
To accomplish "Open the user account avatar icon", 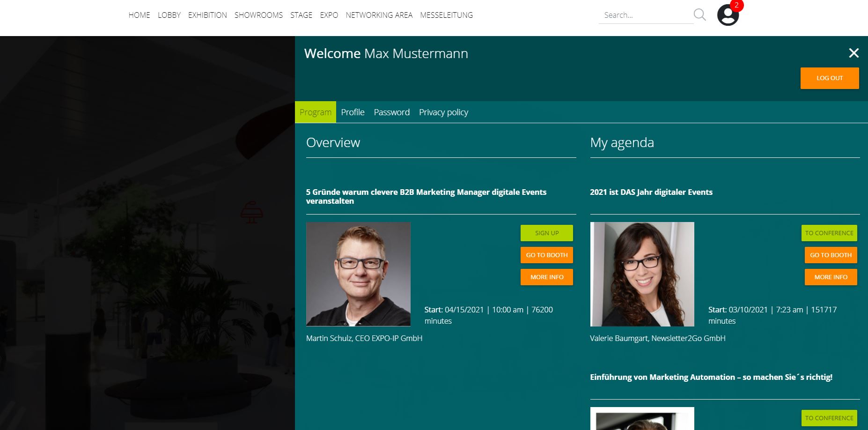I will 727,15.
